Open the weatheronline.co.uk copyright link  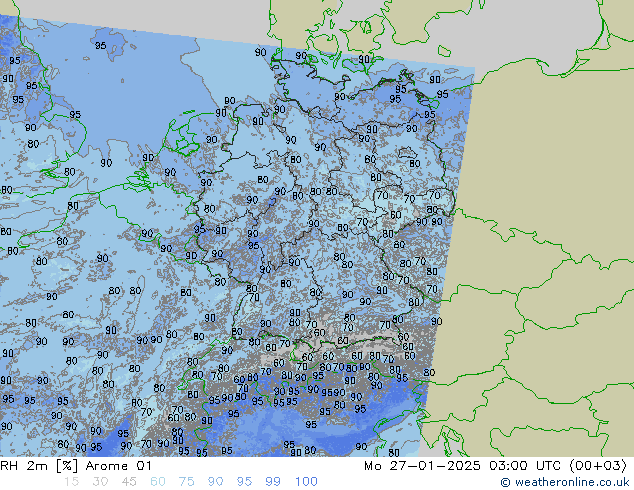(565, 482)
